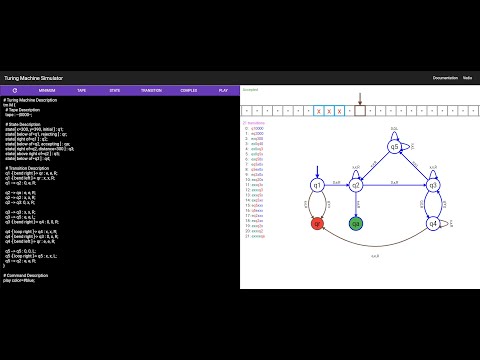Open the COMPLEX toolbar tab
Viewport: 480px width, 360px height.
(189, 90)
